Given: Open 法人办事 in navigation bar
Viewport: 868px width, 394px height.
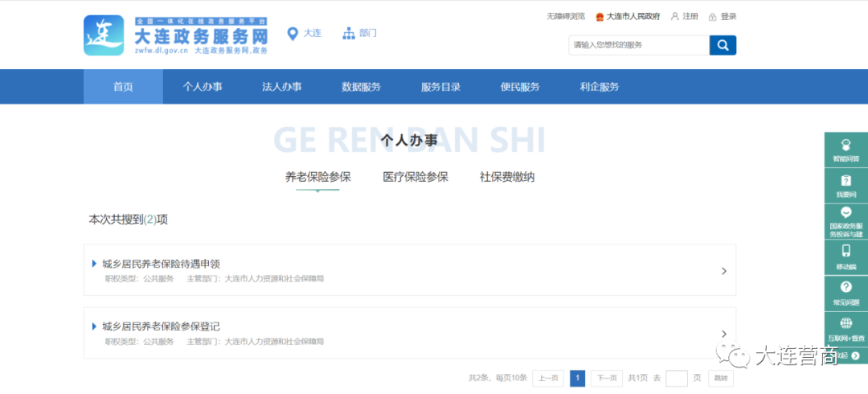Looking at the screenshot, I should click(x=281, y=87).
